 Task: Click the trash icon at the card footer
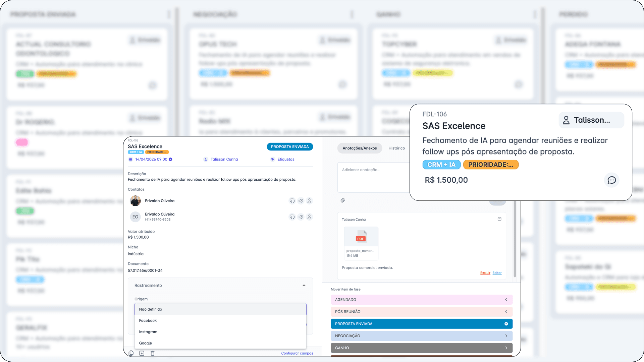(x=153, y=353)
